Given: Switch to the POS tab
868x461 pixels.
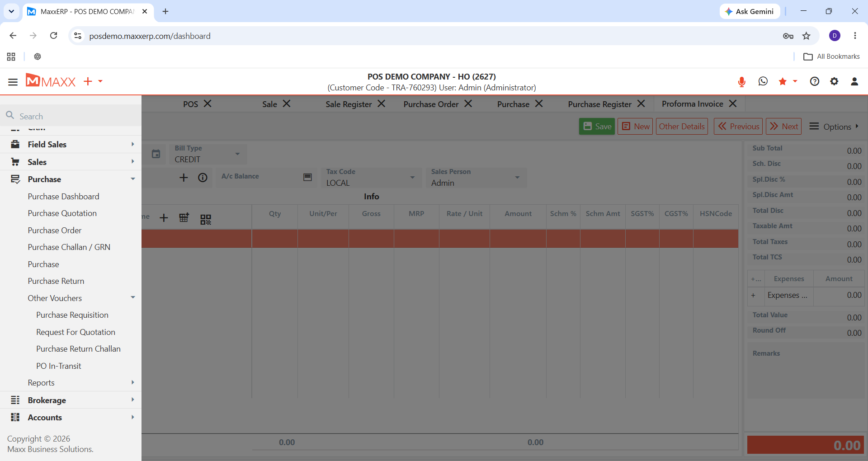Looking at the screenshot, I should pos(190,104).
